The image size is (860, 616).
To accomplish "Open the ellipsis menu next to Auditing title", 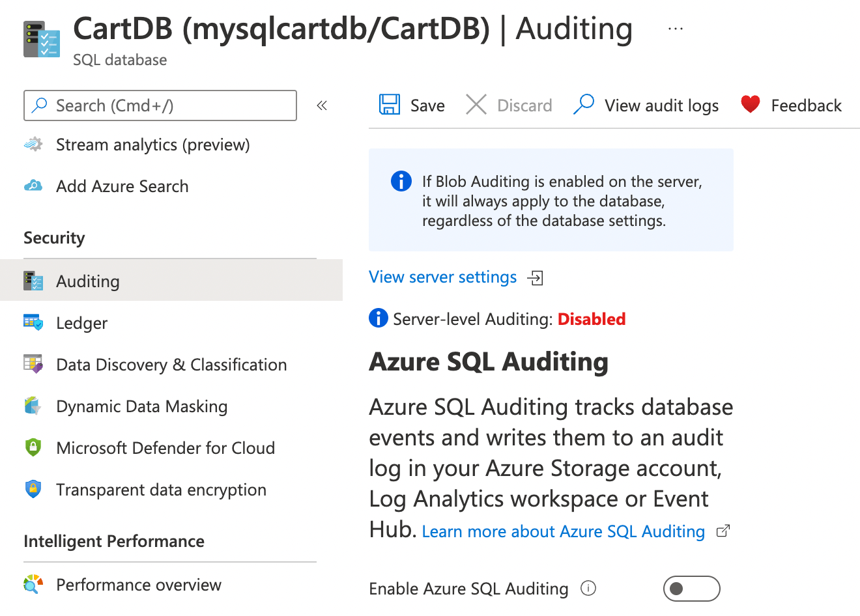I will 675,27.
